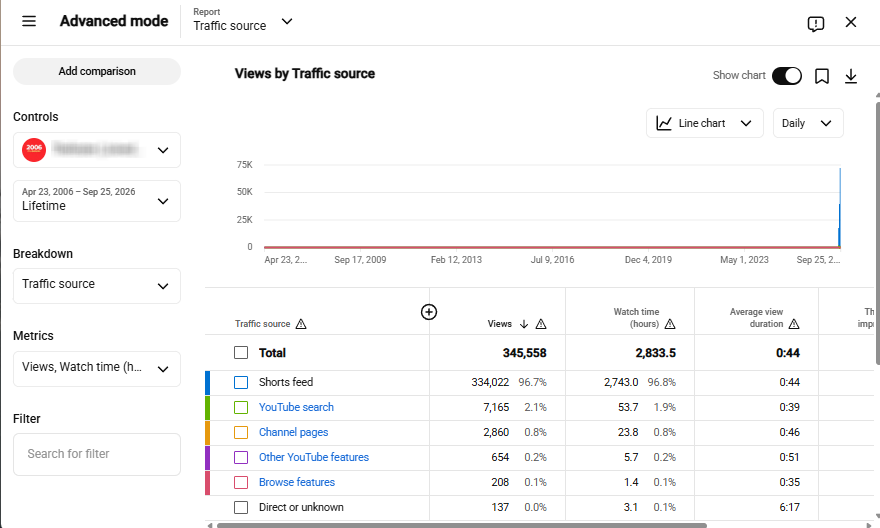Open the Traffic source report dropdown
The height and width of the screenshot is (528, 880).
click(242, 21)
